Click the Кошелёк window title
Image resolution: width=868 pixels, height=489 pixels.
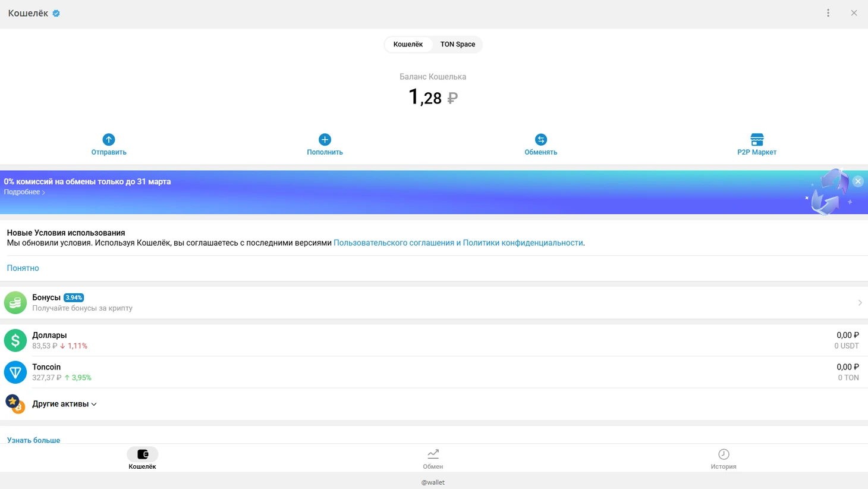click(28, 13)
